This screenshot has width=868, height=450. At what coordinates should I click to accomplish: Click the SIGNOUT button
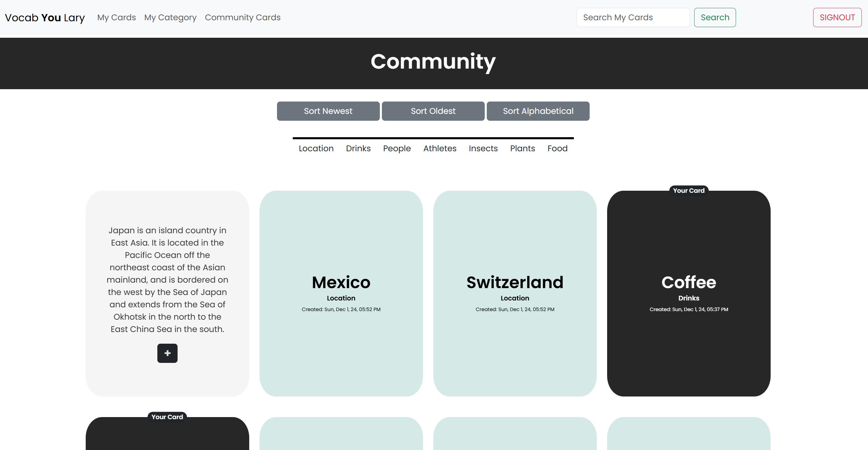point(837,17)
